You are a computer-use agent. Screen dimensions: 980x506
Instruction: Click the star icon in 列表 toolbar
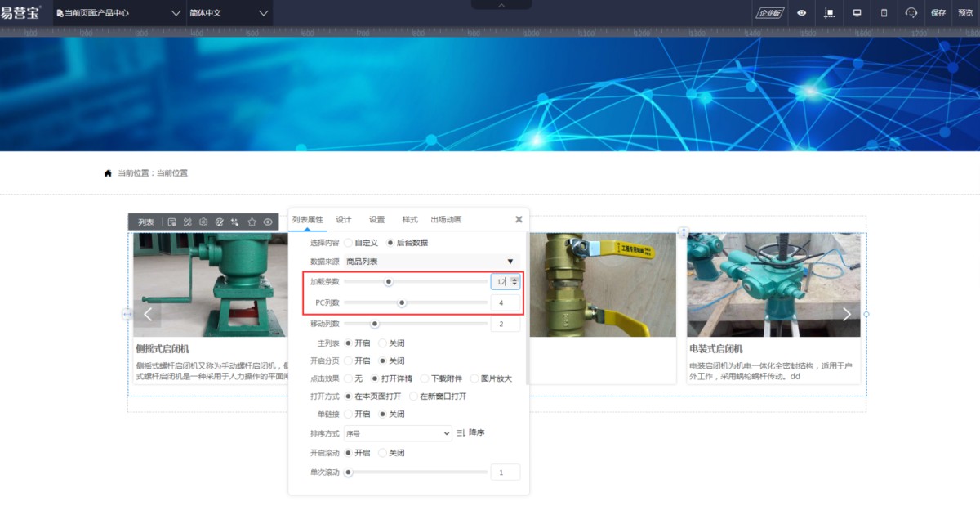point(252,222)
